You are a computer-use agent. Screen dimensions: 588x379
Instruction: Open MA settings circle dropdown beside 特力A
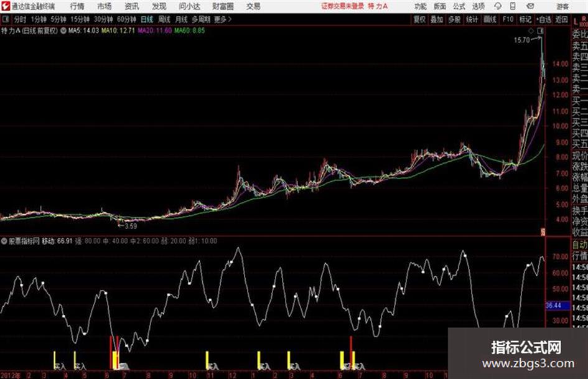63,30
